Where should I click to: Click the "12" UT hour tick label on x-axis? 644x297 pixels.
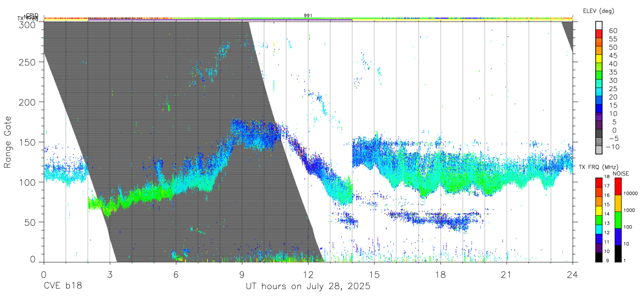[x=308, y=275]
